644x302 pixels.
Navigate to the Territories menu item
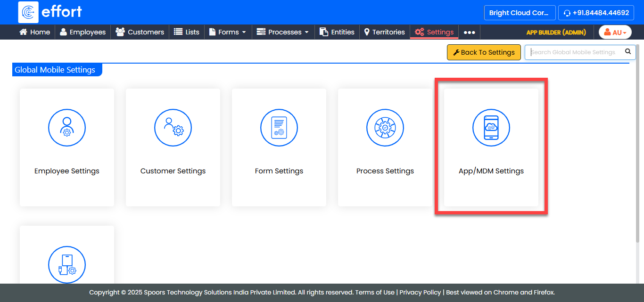point(384,33)
